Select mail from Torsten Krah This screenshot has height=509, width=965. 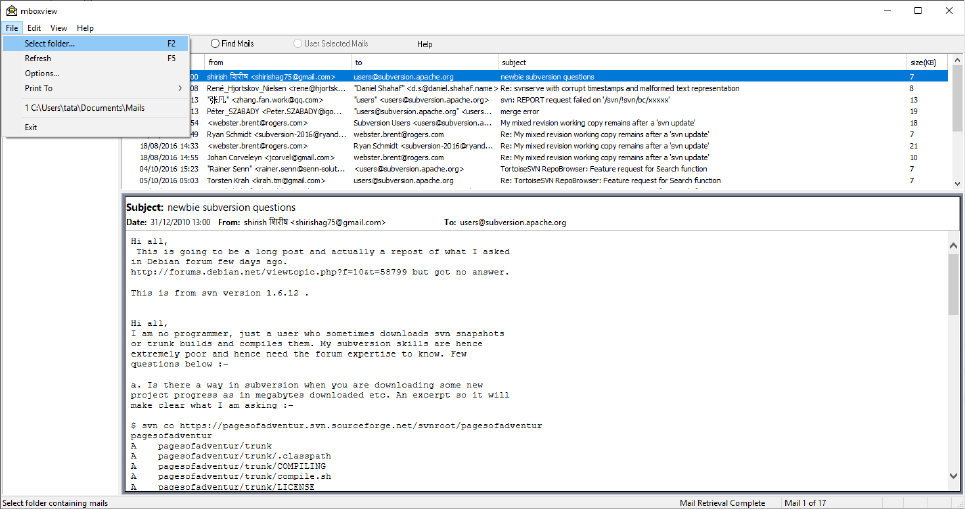(535, 180)
